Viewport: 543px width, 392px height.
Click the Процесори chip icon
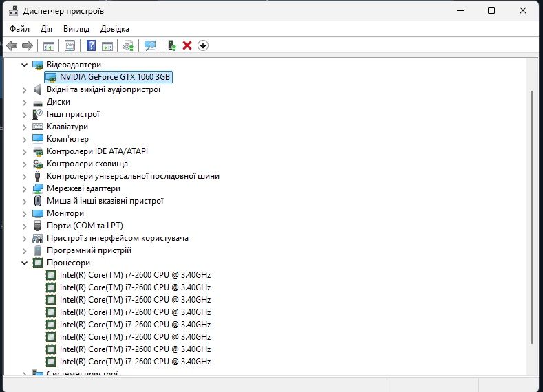click(x=38, y=263)
